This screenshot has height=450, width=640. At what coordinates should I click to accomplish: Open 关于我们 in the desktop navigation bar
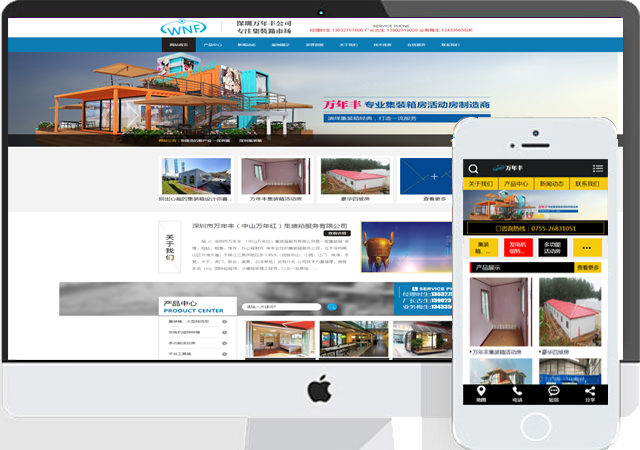click(x=349, y=45)
